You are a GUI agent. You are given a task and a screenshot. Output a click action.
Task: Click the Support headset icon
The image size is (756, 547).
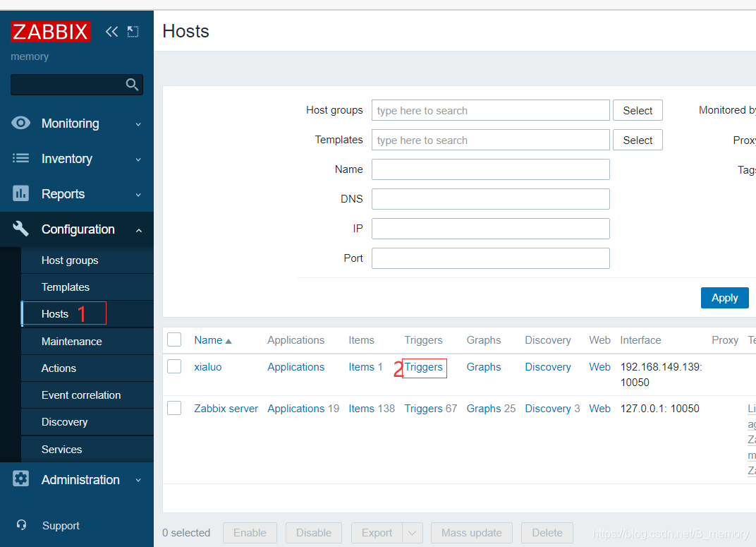[21, 525]
